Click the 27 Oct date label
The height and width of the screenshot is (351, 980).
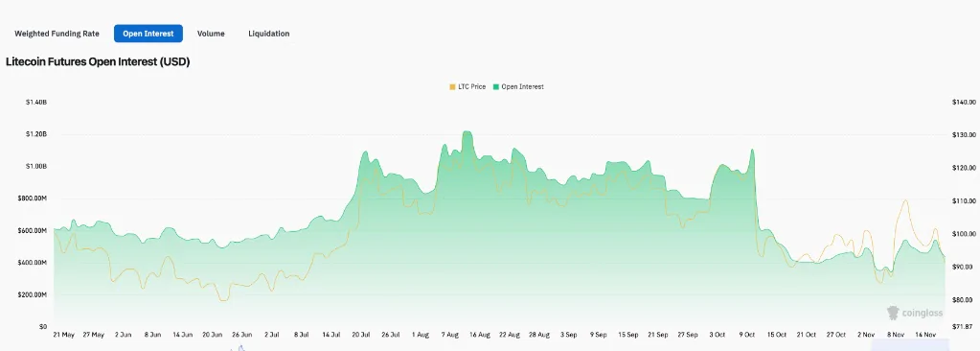click(835, 335)
